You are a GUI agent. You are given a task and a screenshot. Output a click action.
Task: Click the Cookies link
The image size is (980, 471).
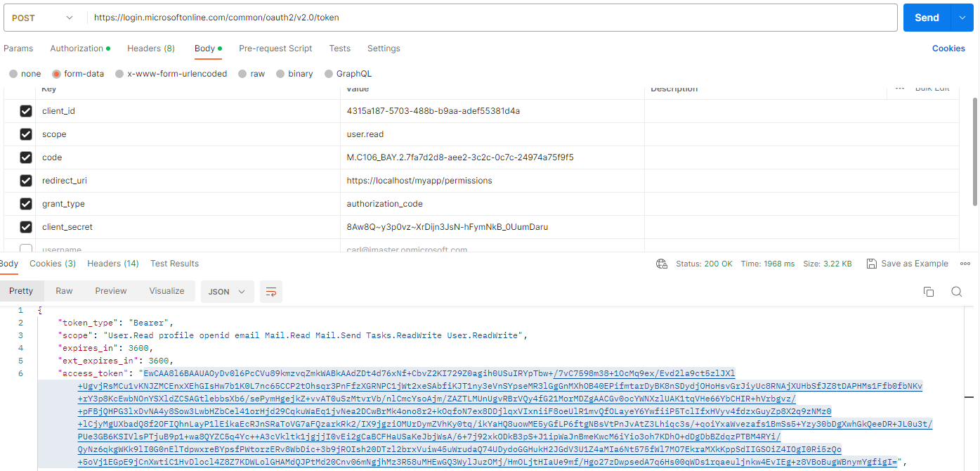(948, 49)
